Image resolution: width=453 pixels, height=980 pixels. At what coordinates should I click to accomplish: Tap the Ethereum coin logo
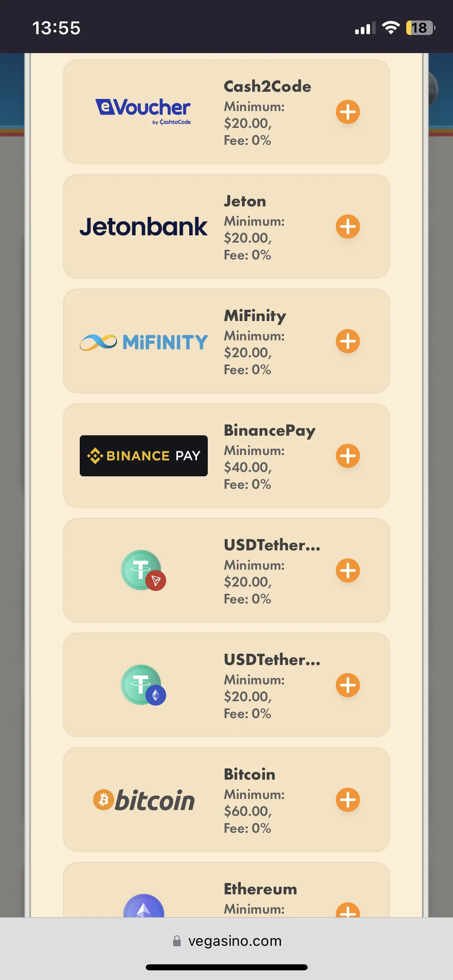point(143,907)
